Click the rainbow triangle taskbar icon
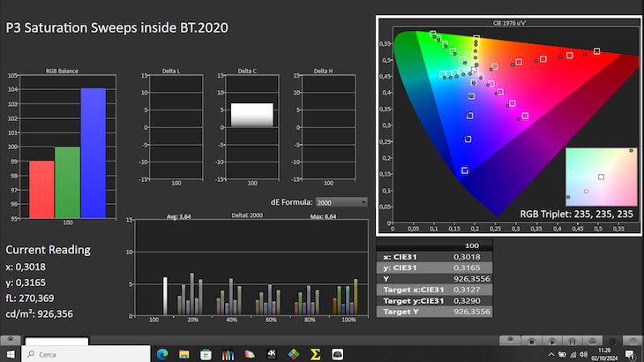Image resolution: width=644 pixels, height=362 pixels. click(x=249, y=354)
